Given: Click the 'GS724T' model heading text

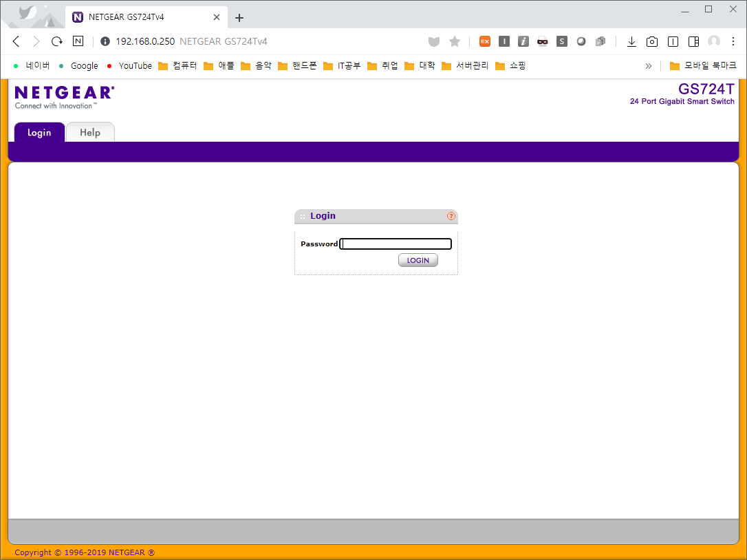Looking at the screenshot, I should [x=706, y=89].
